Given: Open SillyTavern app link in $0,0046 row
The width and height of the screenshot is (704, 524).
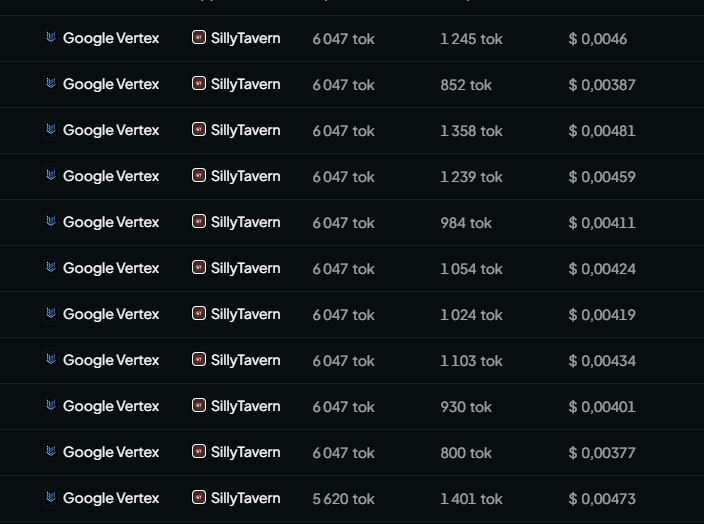Looking at the screenshot, I should (245, 39).
